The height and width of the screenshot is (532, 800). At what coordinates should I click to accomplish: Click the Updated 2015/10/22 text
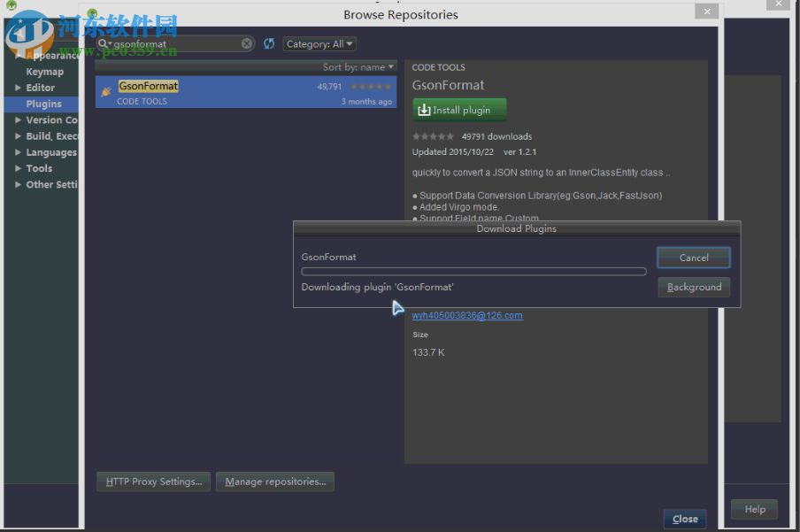tap(452, 151)
